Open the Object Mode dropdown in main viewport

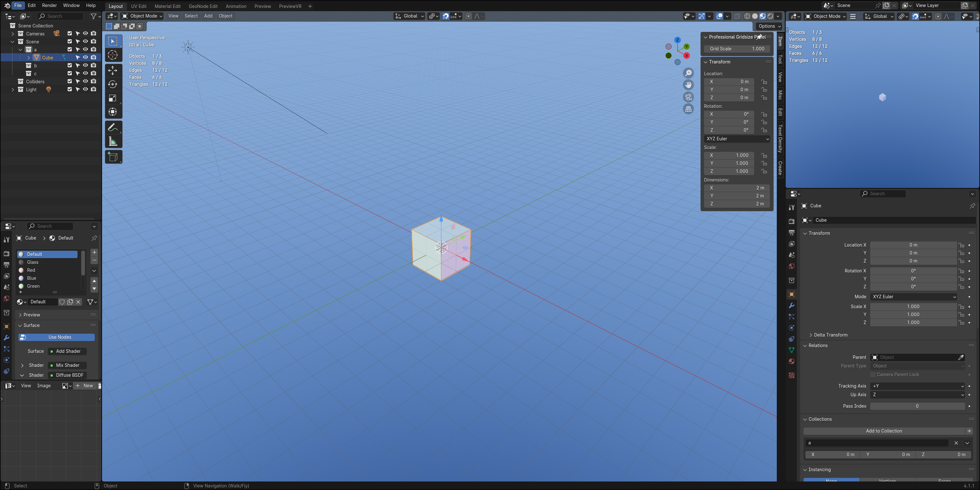142,16
